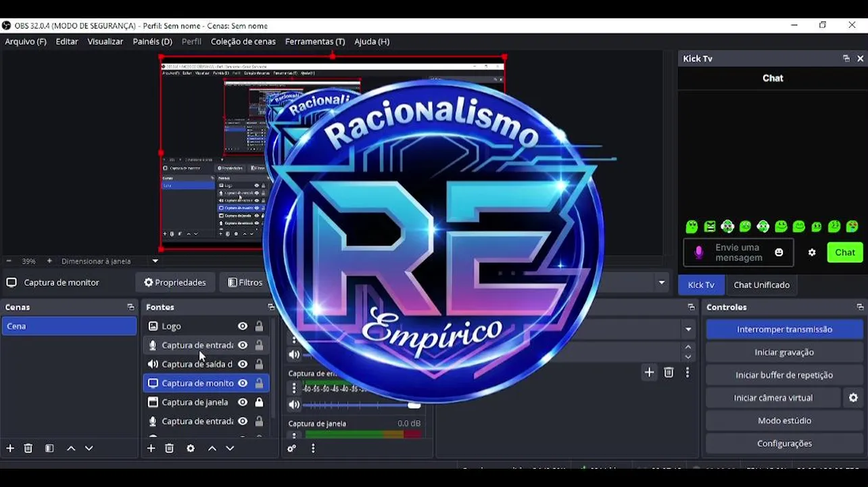Open virtual camera settings gear icon

[853, 398]
